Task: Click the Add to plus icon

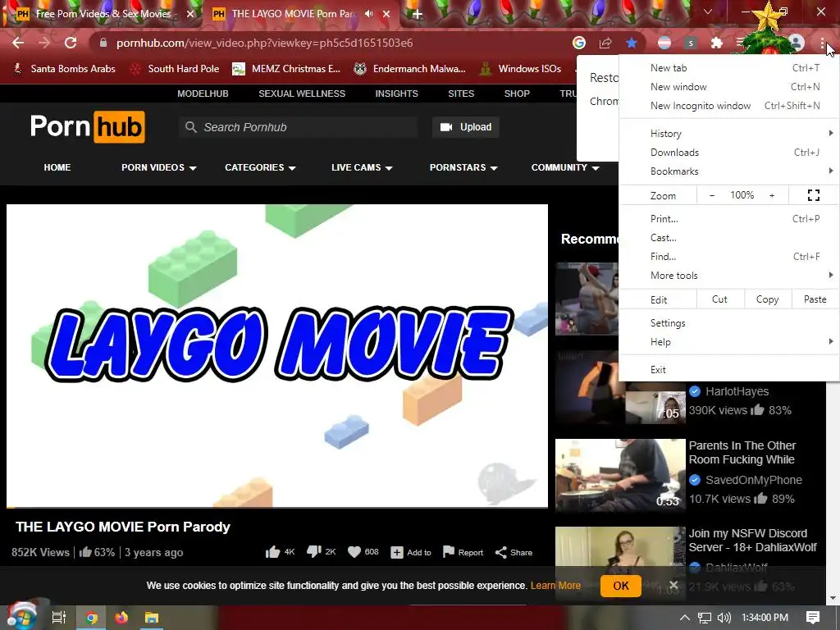Action: coord(396,552)
